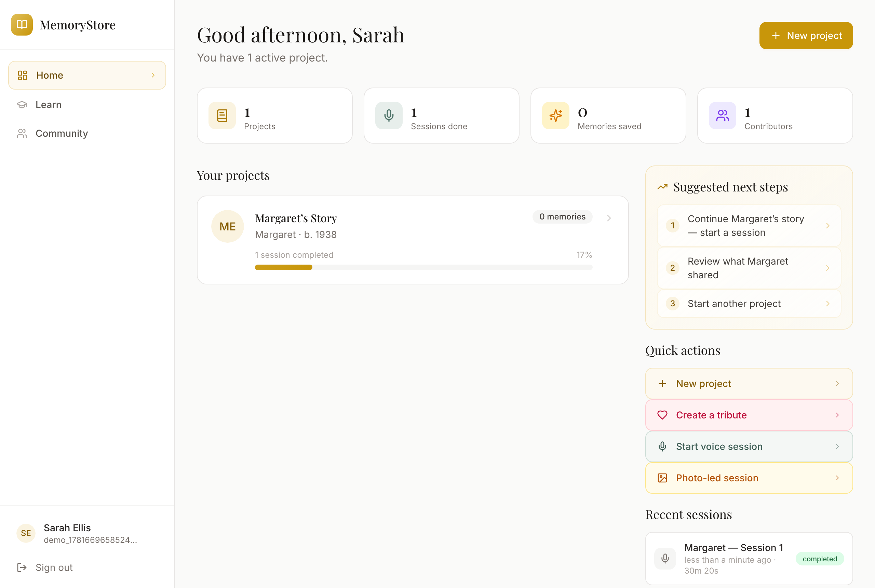The height and width of the screenshot is (588, 875).
Task: Expand the Home sidebar chevron
Action: 153,75
